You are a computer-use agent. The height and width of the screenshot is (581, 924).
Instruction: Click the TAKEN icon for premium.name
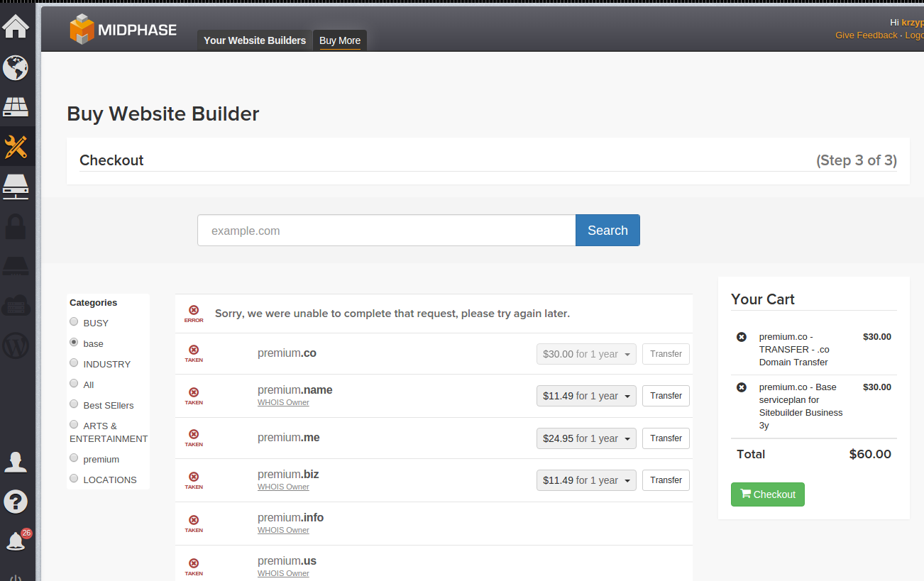click(194, 396)
